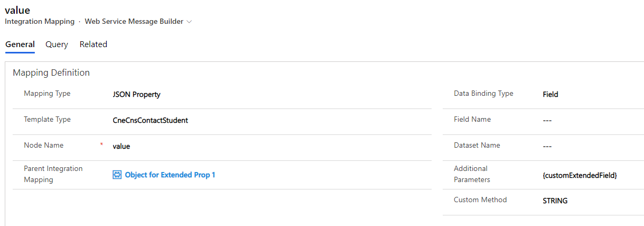Click the Custom Method value STRING
This screenshot has height=226, width=644.
coord(555,201)
